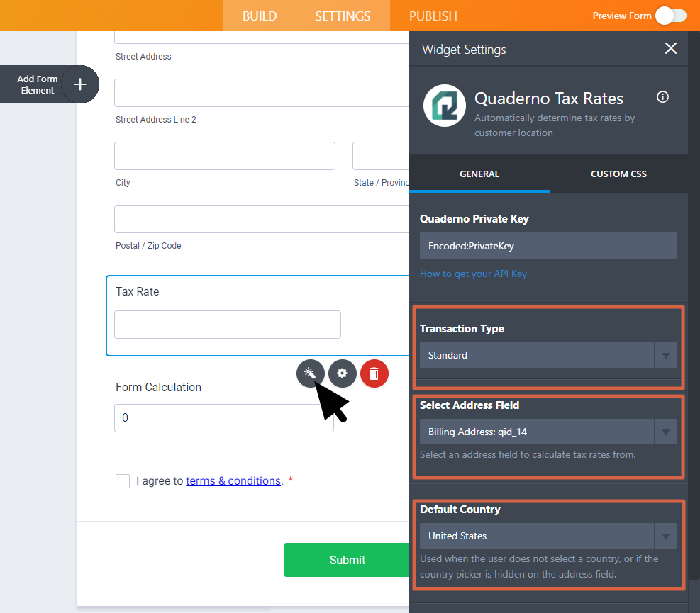Image resolution: width=700 pixels, height=613 pixels.
Task: Go to the Publish tab
Action: 433,16
